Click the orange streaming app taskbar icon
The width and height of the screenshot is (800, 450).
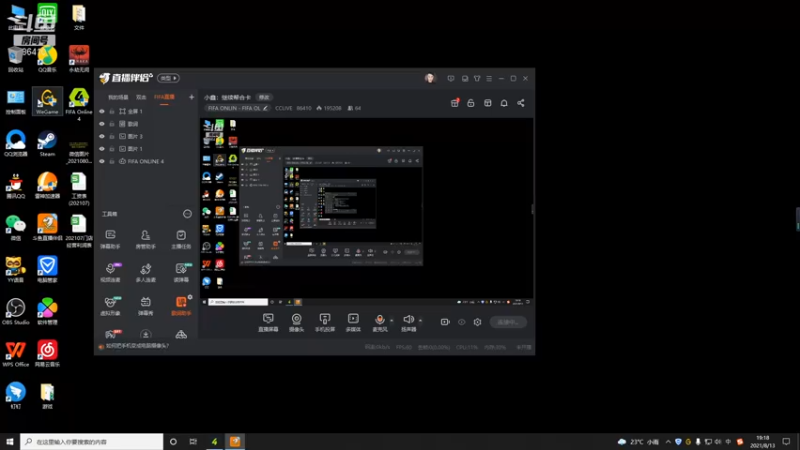235,441
